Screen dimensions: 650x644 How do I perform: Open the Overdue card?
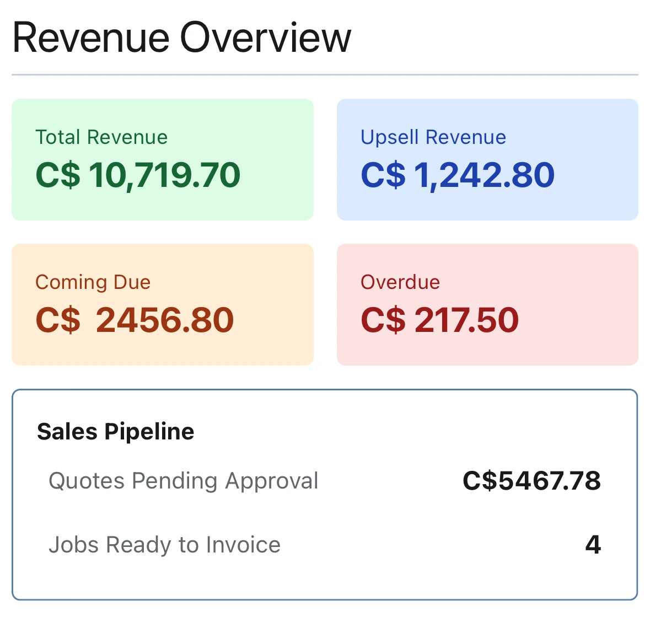click(487, 304)
